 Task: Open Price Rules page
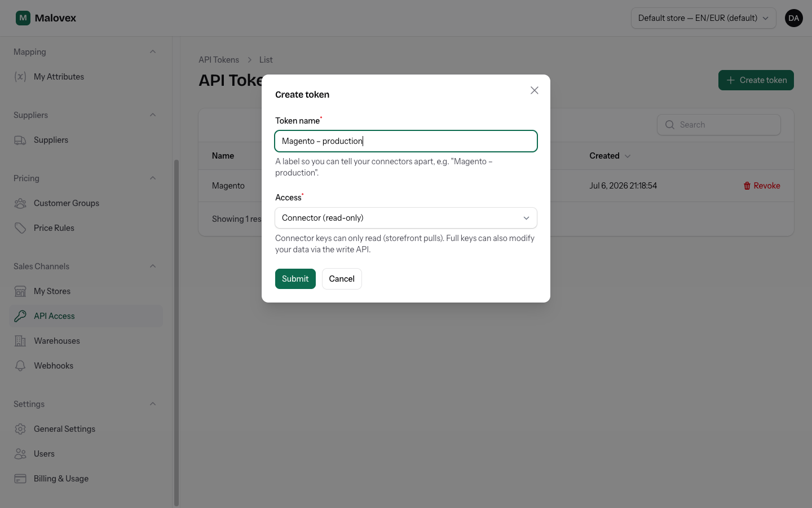(x=86, y=228)
